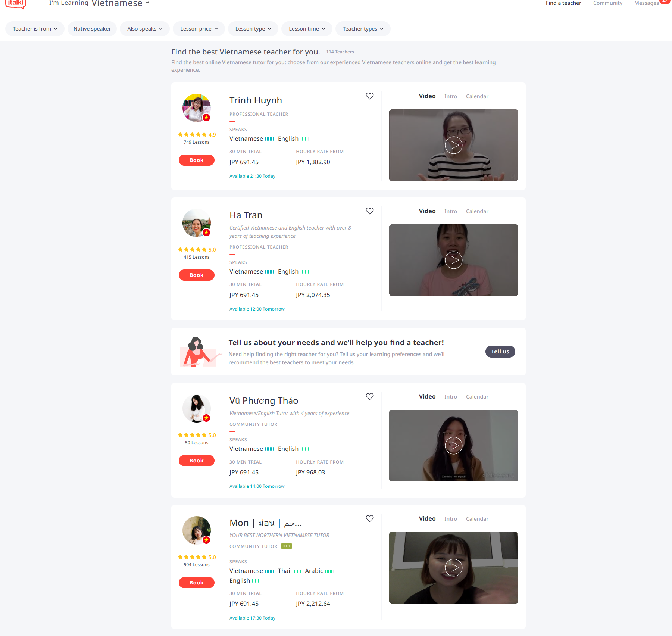Go to Find a teacher
Screen dimensions: 672x636
pos(563,3)
